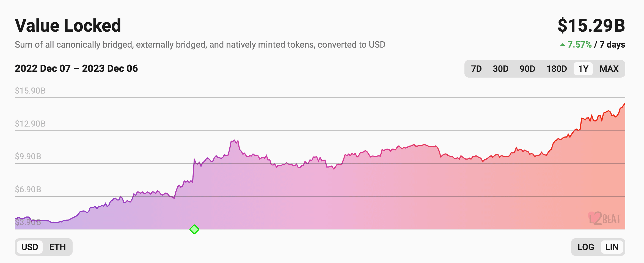The image size is (644, 263).
Task: Click the green upward trend arrow
Action: point(563,45)
